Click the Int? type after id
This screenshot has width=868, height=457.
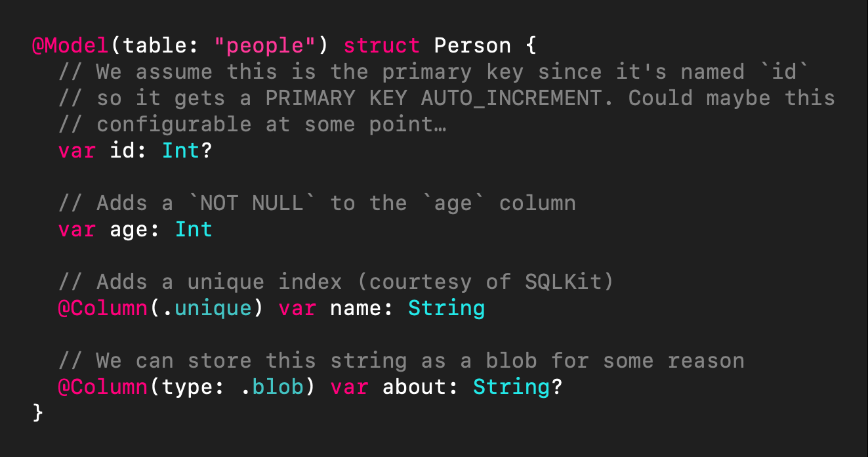click(187, 150)
